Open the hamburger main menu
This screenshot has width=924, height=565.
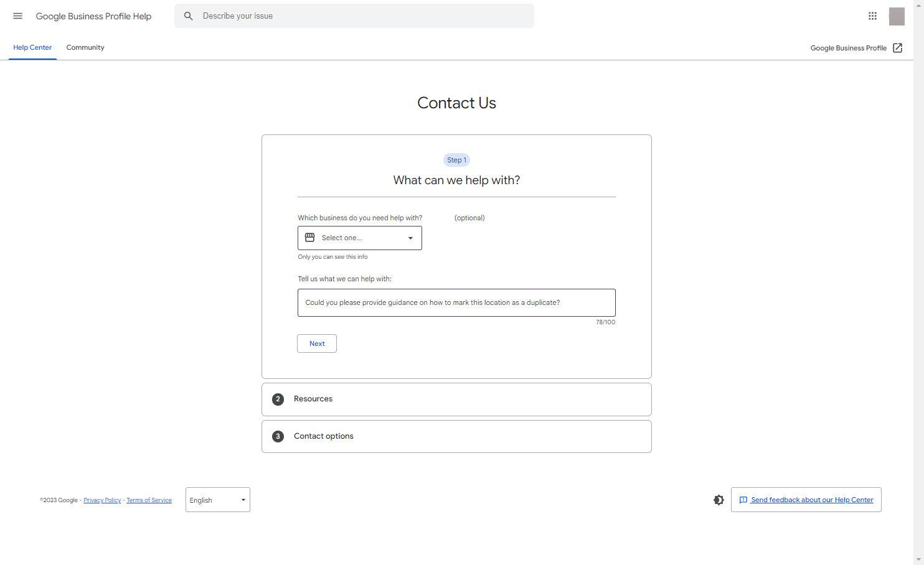pyautogui.click(x=17, y=16)
